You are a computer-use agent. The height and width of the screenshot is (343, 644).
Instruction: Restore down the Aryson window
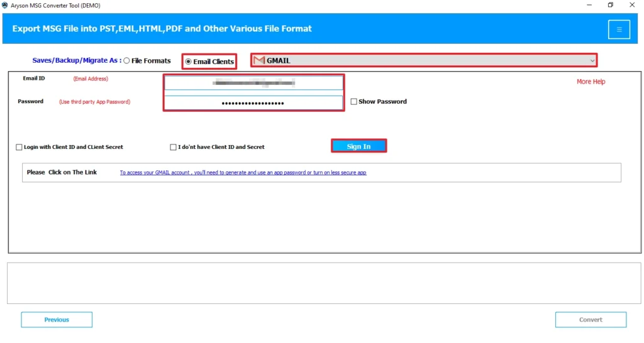[x=610, y=5]
